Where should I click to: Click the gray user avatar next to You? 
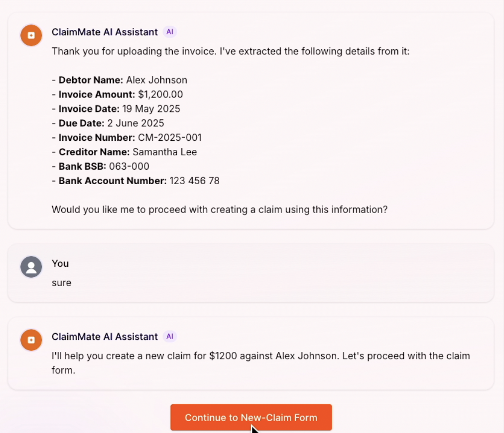(x=31, y=267)
